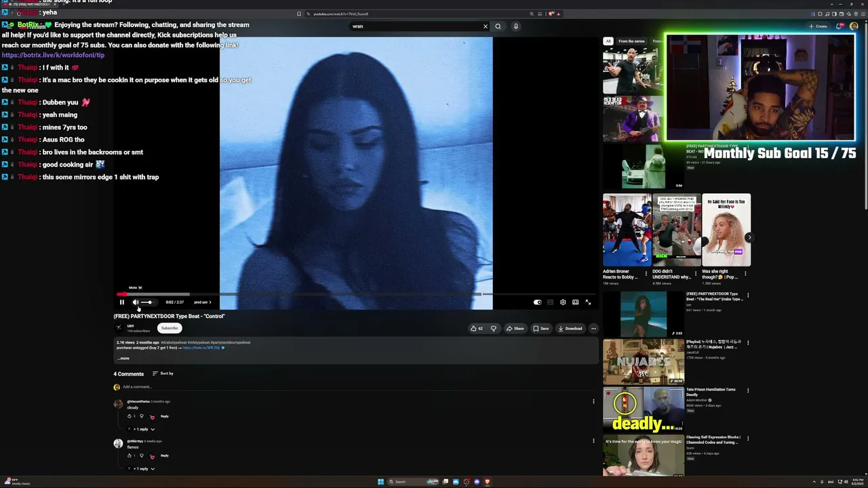Click the Windows Start button
Viewport: 868px width, 488px height.
click(x=380, y=482)
